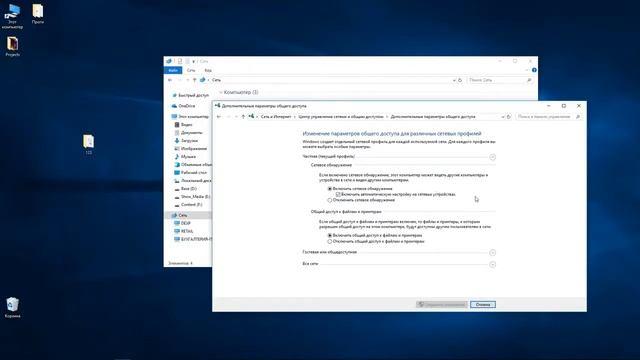Click Up arrow in the sharing settings window
The height and width of the screenshot is (360, 640).
click(243, 117)
